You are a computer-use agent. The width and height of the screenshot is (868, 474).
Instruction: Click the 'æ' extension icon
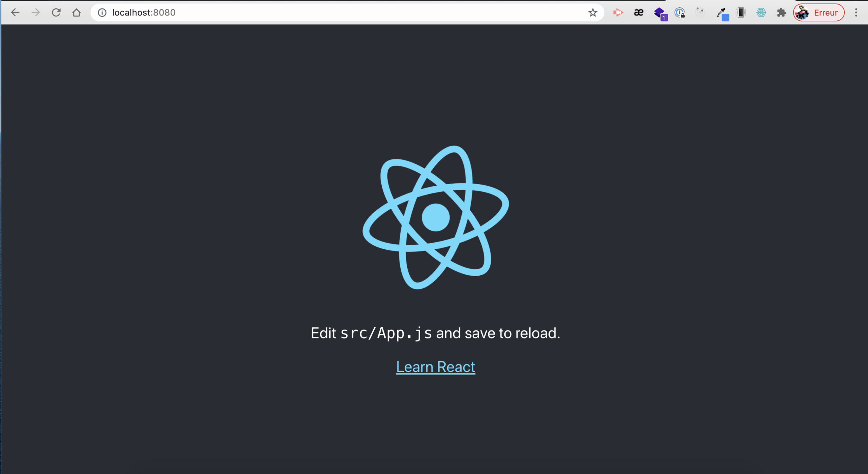[638, 13]
